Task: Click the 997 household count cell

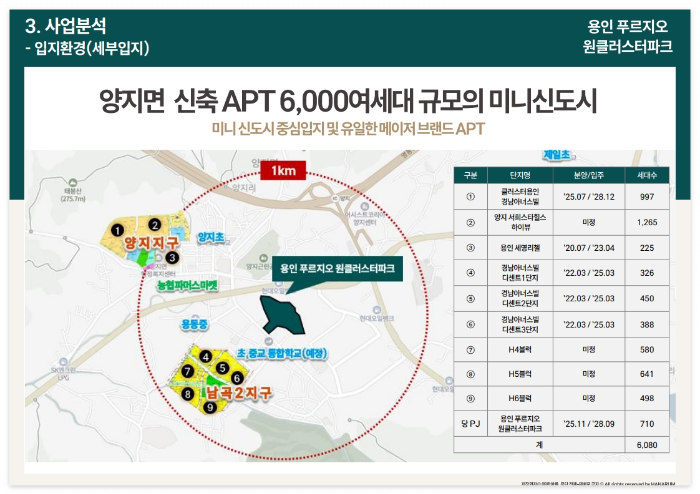Action: click(647, 196)
